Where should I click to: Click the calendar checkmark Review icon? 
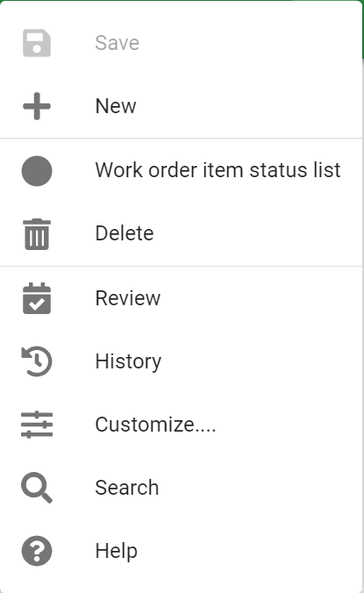coord(37,298)
